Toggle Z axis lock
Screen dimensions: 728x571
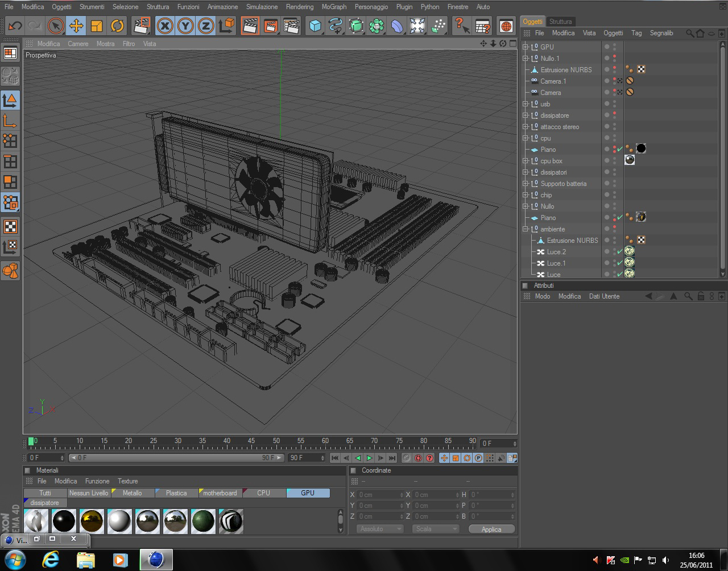pos(206,26)
